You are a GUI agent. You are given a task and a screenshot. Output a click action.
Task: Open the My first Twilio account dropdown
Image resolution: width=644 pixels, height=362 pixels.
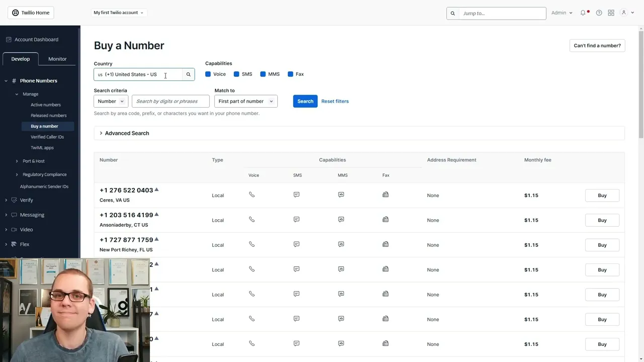(118, 13)
